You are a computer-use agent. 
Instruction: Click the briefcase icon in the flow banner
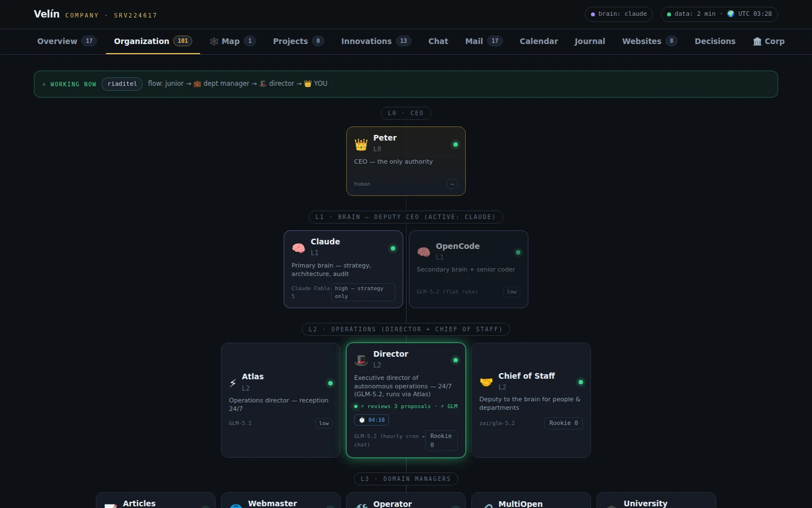(197, 84)
